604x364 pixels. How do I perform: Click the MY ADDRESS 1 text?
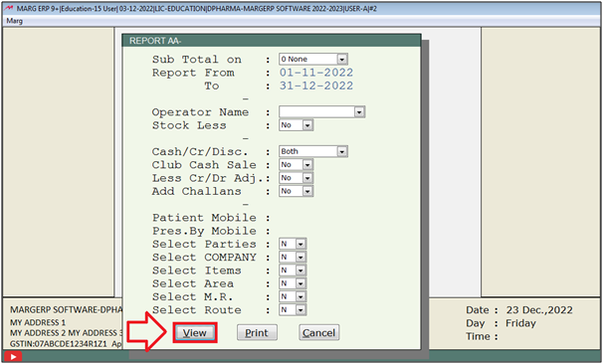[x=38, y=322]
